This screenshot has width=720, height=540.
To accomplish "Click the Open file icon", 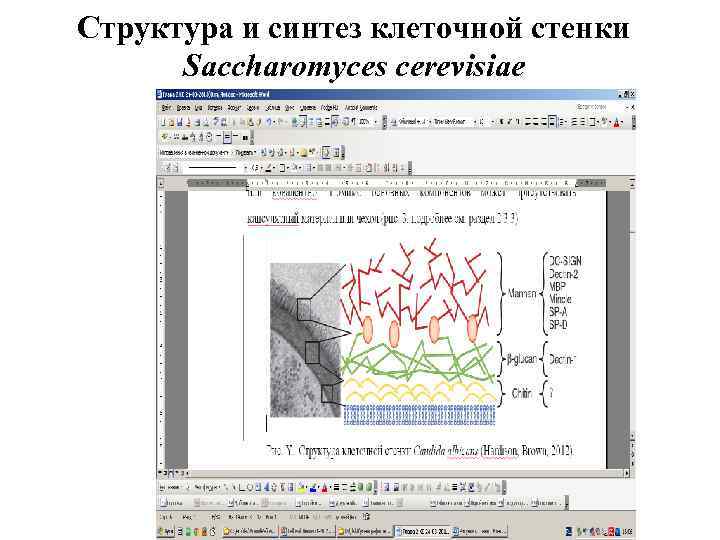I will (171, 122).
